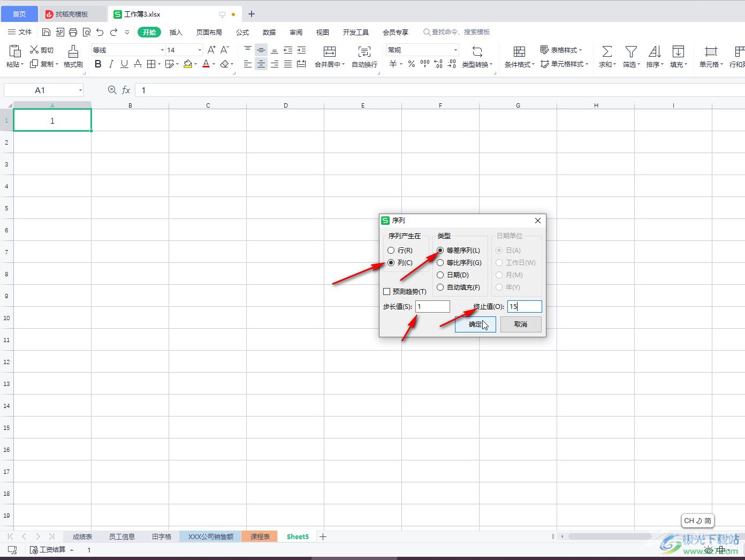Image resolution: width=745 pixels, height=560 pixels.
Task: Open the font name dropdown
Action: pyautogui.click(x=162, y=50)
